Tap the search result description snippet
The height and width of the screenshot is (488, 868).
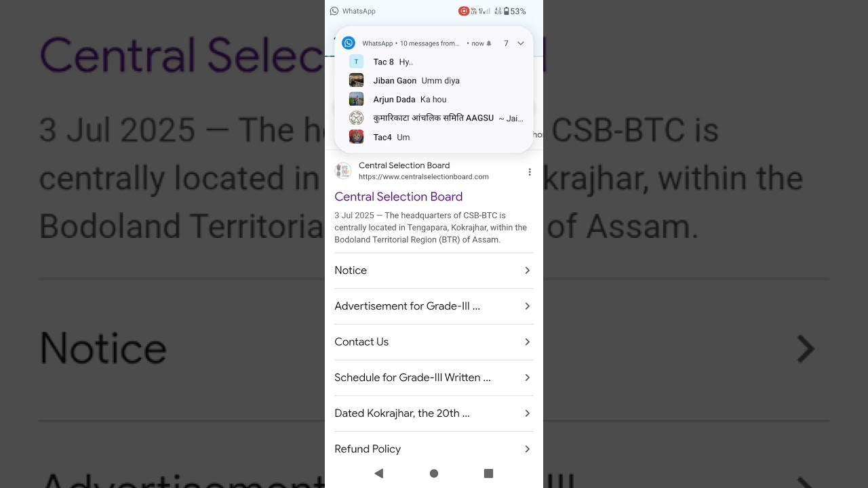click(431, 228)
